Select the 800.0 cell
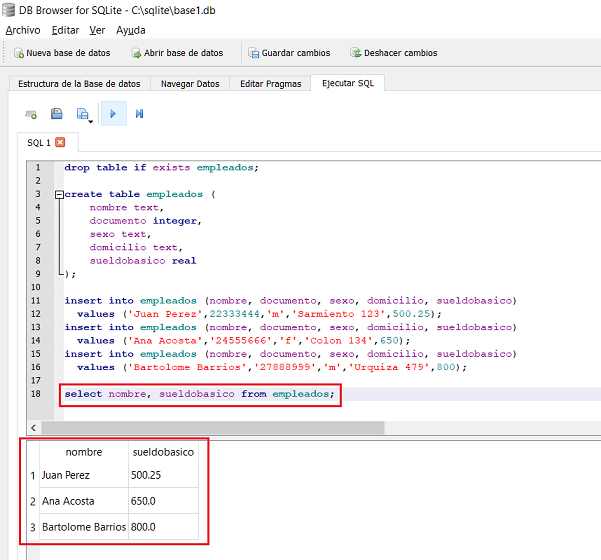Viewport: 601px width, 560px height. click(164, 527)
